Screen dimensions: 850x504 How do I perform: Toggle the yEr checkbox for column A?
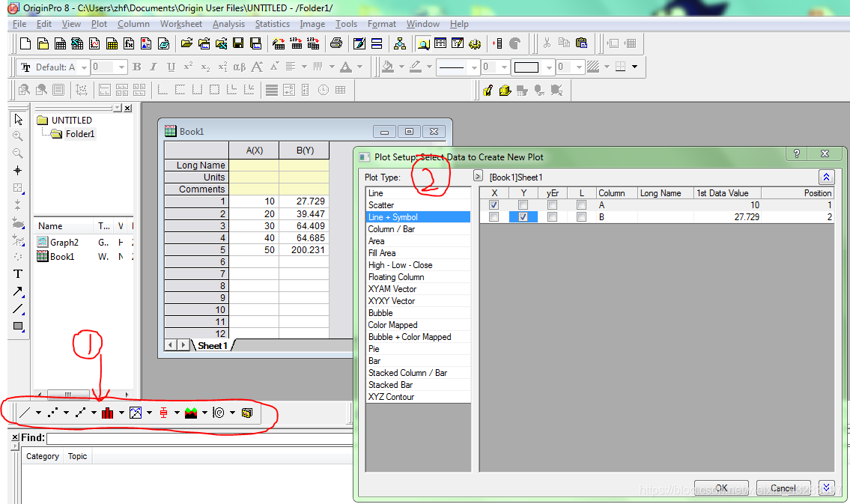[552, 205]
